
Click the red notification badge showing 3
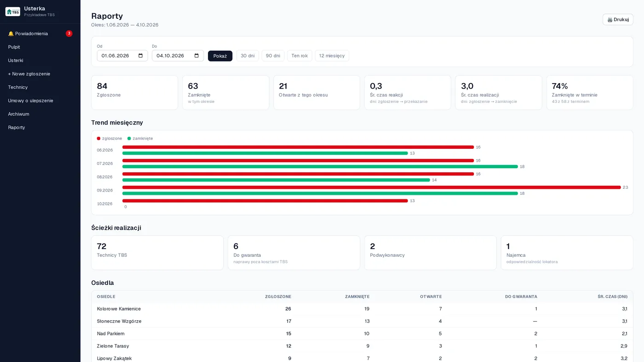click(x=69, y=34)
